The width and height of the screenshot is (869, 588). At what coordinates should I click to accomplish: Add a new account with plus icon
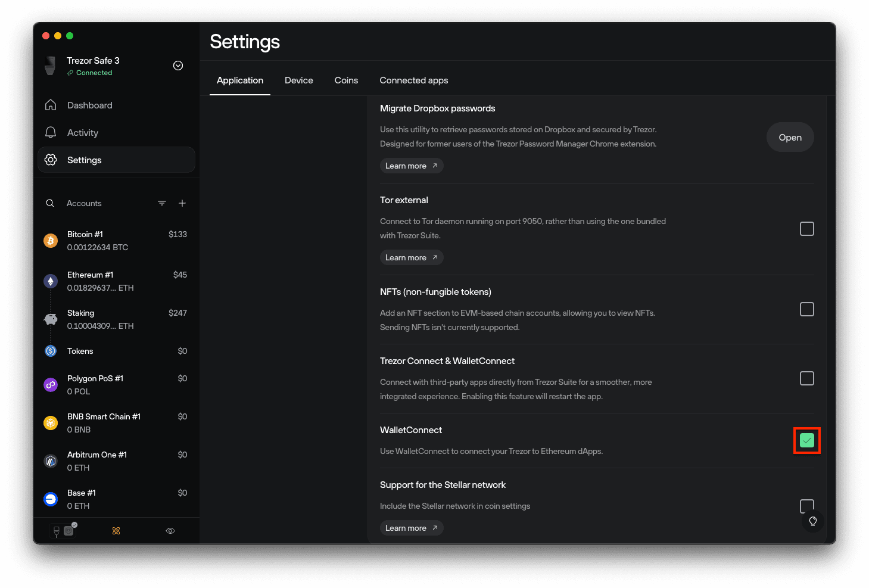182,203
